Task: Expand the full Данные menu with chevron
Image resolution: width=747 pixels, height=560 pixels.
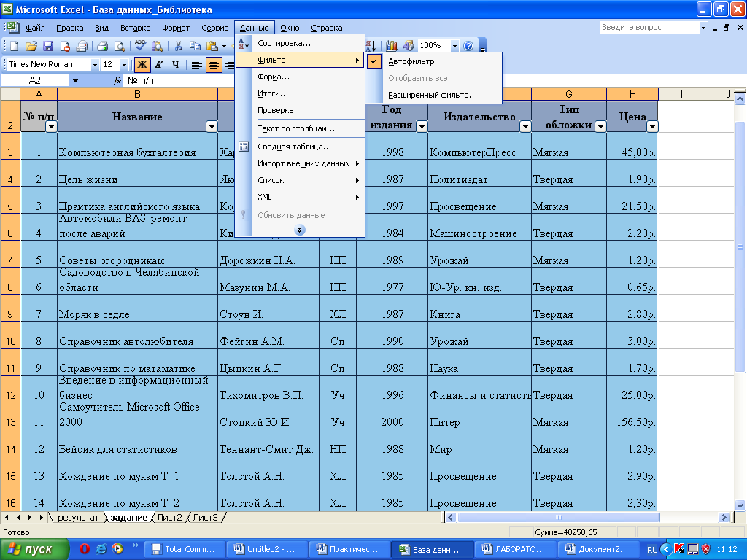Action: (300, 230)
